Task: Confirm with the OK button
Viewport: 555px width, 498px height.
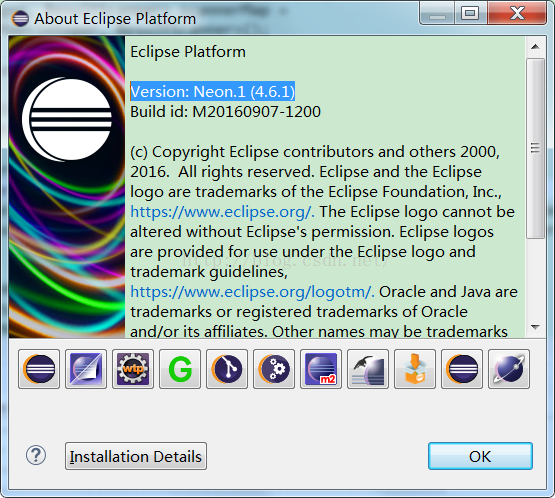Action: tap(480, 456)
